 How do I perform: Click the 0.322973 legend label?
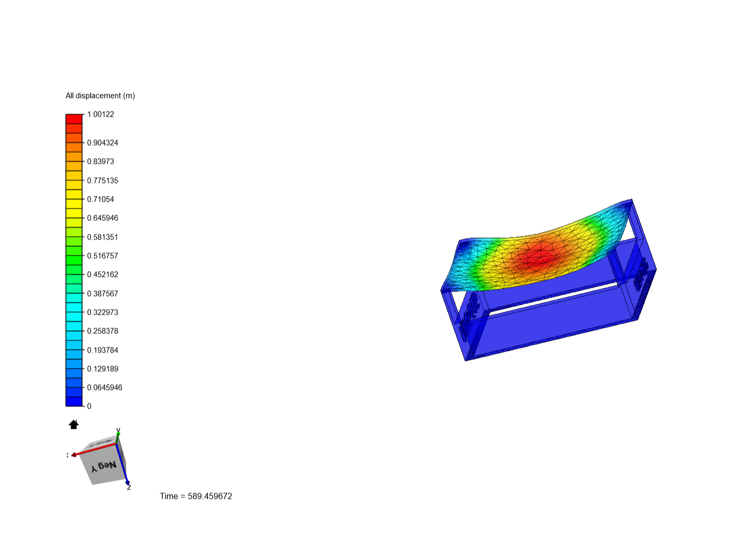[103, 312]
